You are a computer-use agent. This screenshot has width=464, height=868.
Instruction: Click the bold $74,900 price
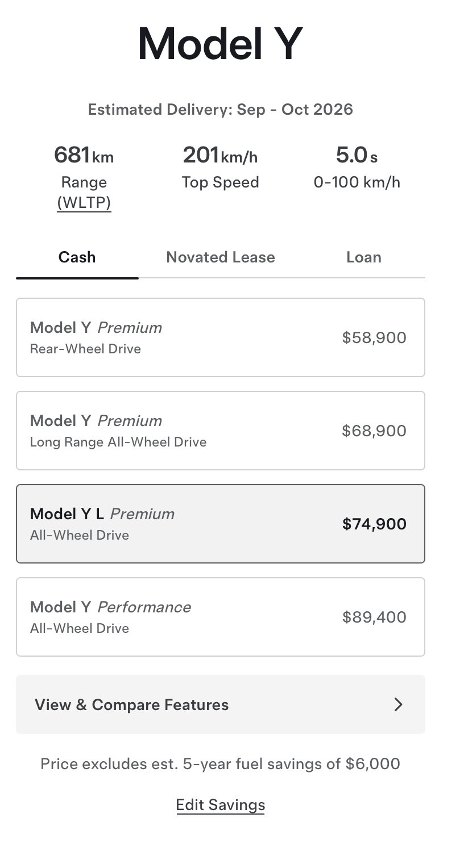[x=374, y=524]
